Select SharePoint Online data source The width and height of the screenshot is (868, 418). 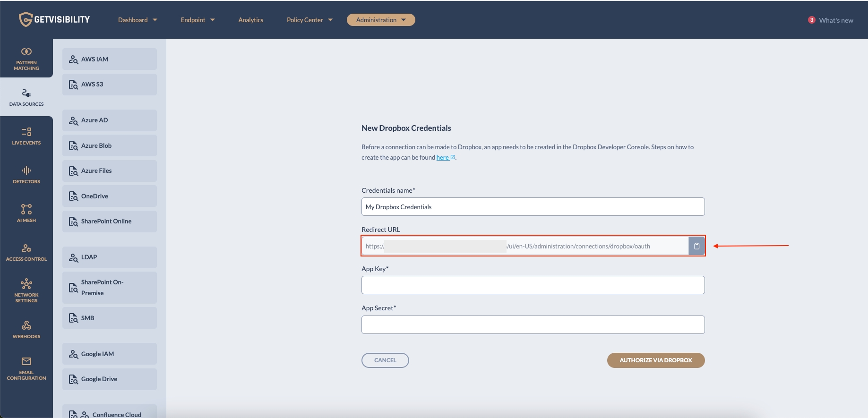(x=110, y=222)
